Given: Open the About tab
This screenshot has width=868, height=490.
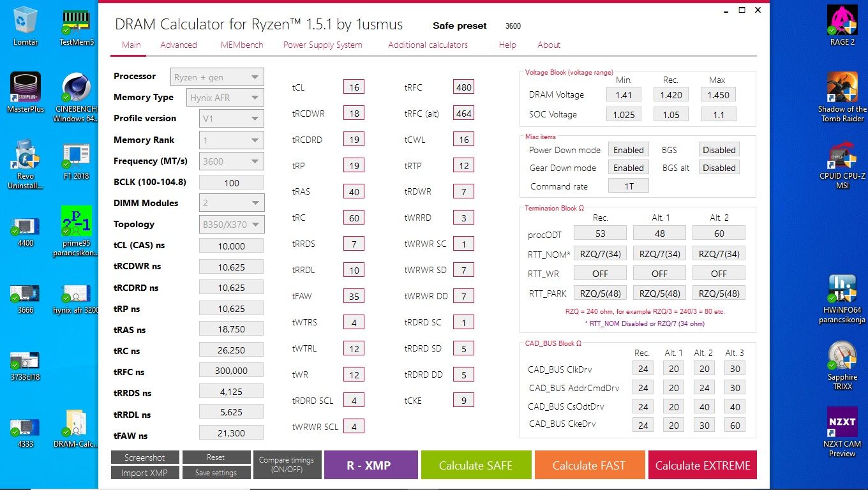Looking at the screenshot, I should point(549,45).
